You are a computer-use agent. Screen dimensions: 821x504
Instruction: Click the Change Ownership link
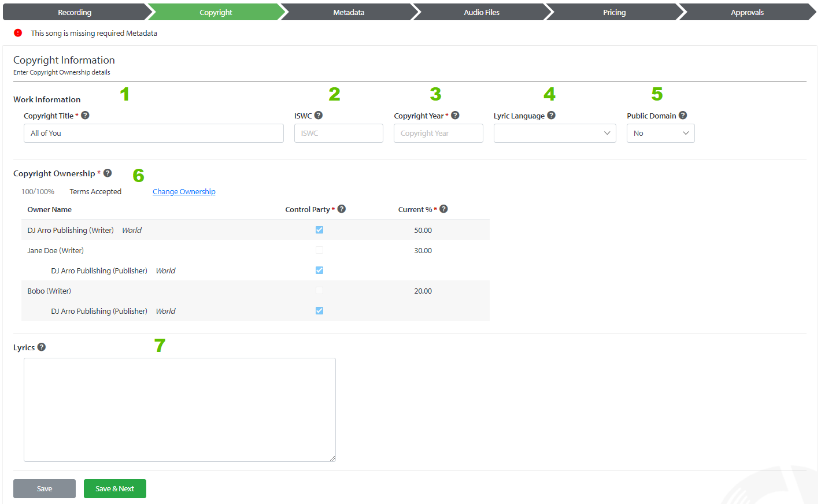pos(184,191)
